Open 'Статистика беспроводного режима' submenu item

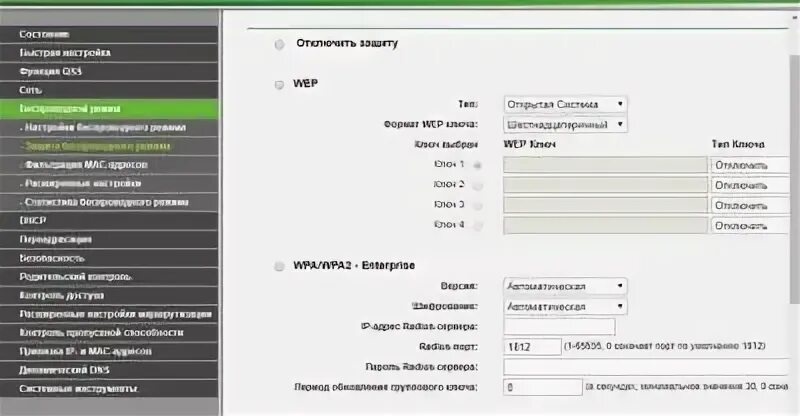[109, 202]
